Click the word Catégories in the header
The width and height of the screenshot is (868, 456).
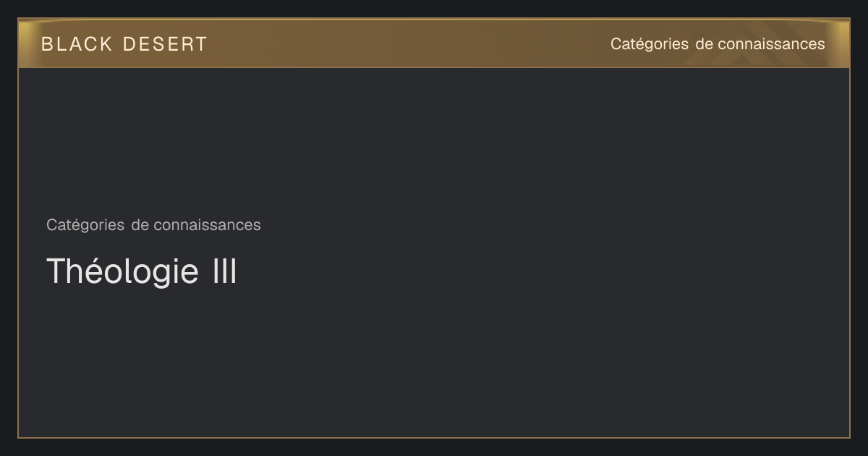click(x=650, y=45)
